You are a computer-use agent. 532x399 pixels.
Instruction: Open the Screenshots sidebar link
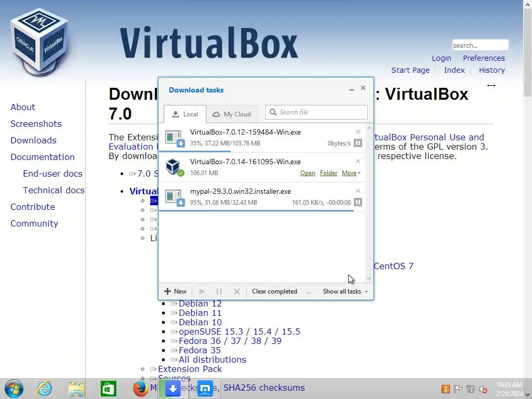[x=36, y=124]
